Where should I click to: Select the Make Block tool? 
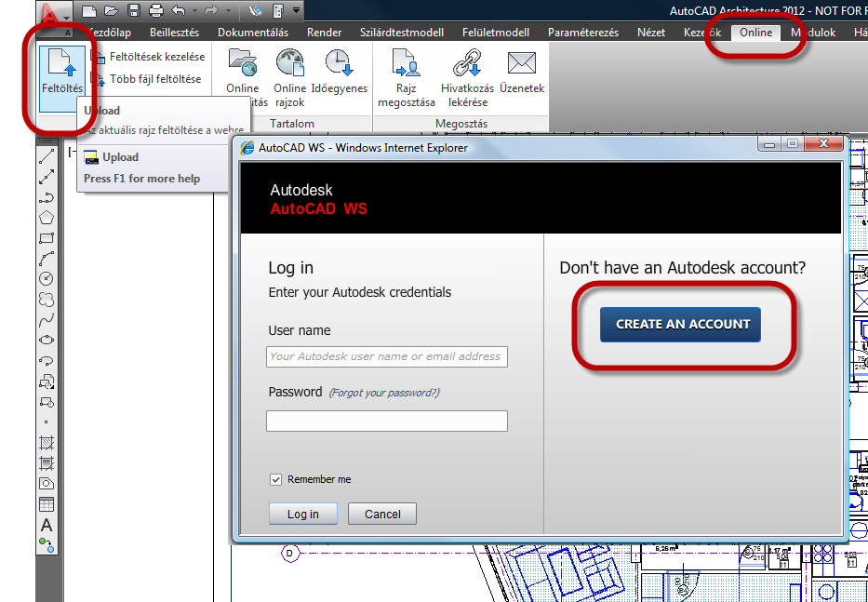click(47, 402)
